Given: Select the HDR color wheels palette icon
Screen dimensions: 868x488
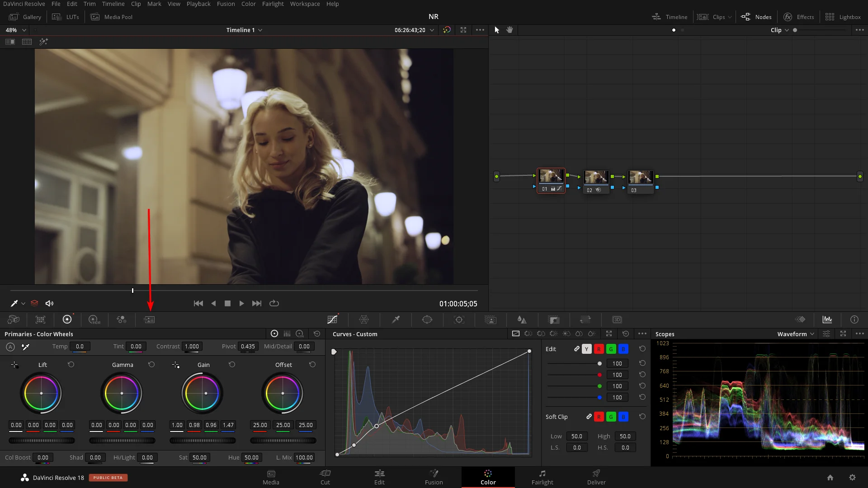Looking at the screenshot, I should pyautogui.click(x=94, y=319).
